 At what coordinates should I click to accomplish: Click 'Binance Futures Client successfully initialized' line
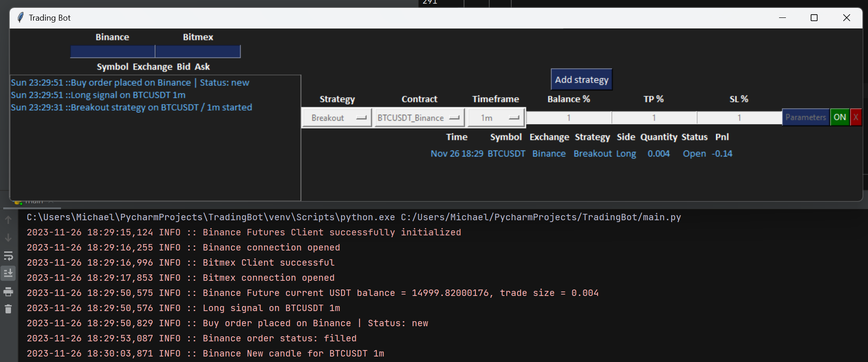(244, 232)
